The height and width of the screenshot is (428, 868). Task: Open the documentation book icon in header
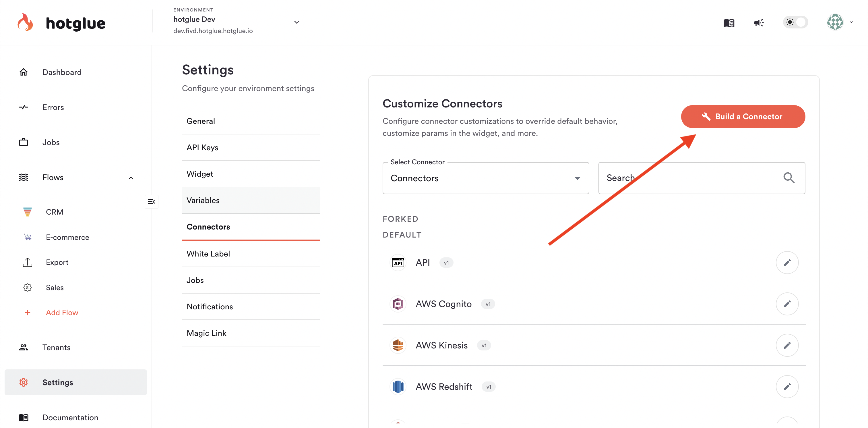[x=729, y=23]
